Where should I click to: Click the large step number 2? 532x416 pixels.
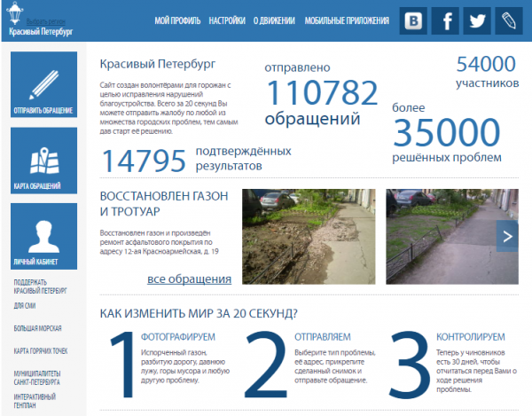(266, 365)
